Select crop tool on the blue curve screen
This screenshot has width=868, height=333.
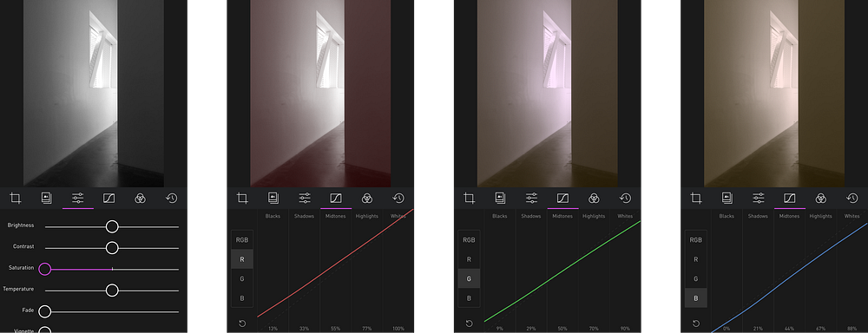696,198
